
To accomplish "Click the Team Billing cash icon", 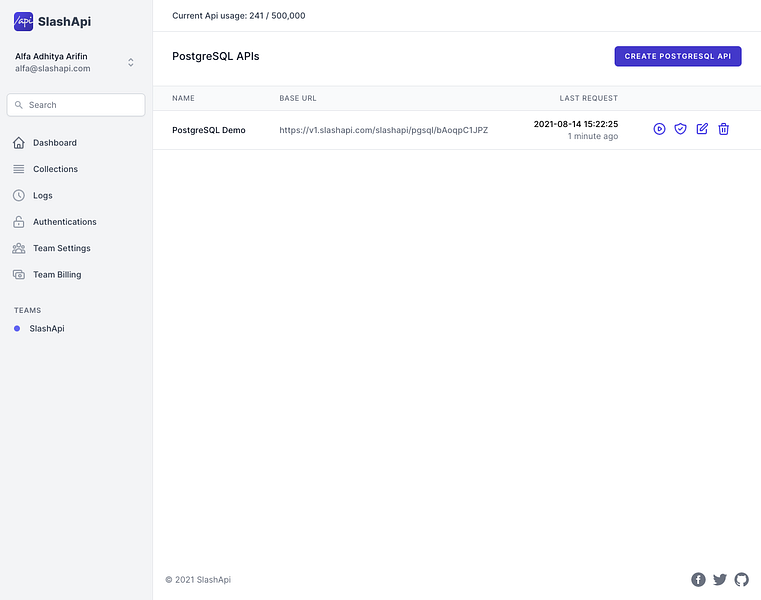I will point(18,275).
